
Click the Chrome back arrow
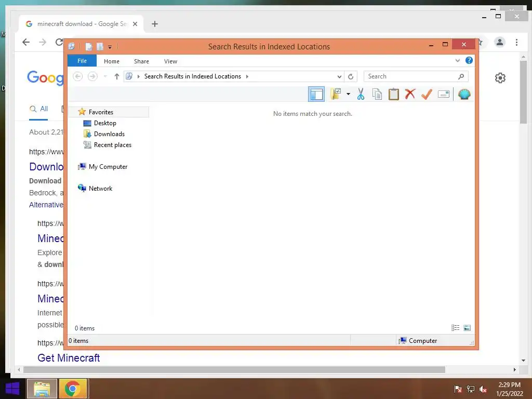[x=26, y=42]
